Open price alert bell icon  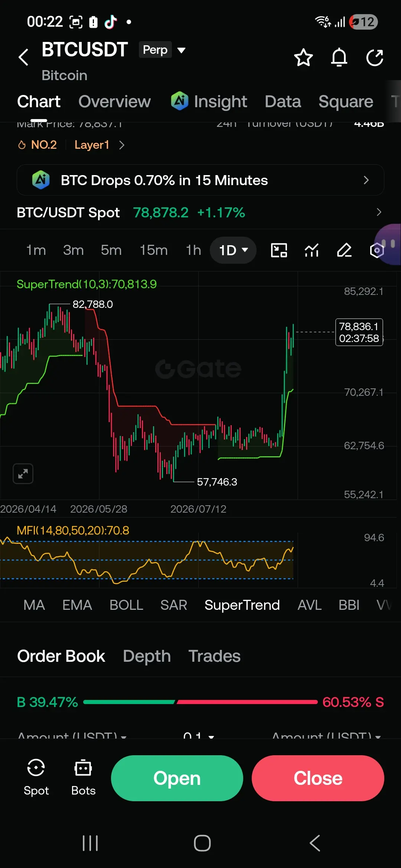(339, 57)
